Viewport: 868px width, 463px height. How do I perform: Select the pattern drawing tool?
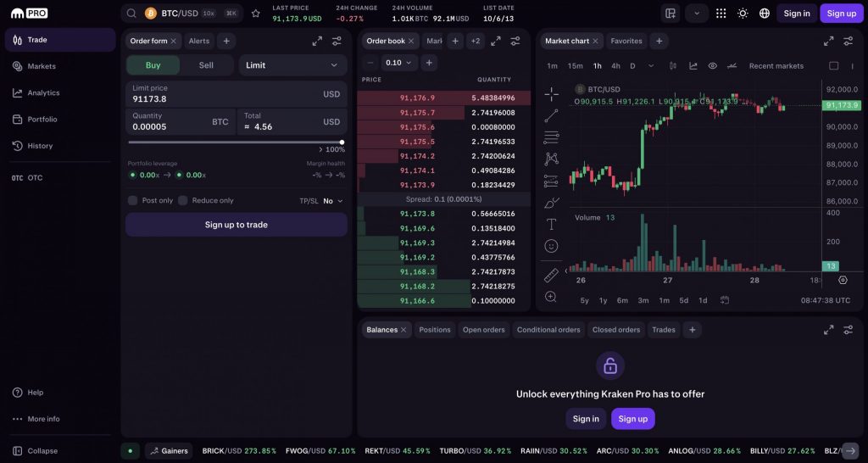[x=551, y=159]
